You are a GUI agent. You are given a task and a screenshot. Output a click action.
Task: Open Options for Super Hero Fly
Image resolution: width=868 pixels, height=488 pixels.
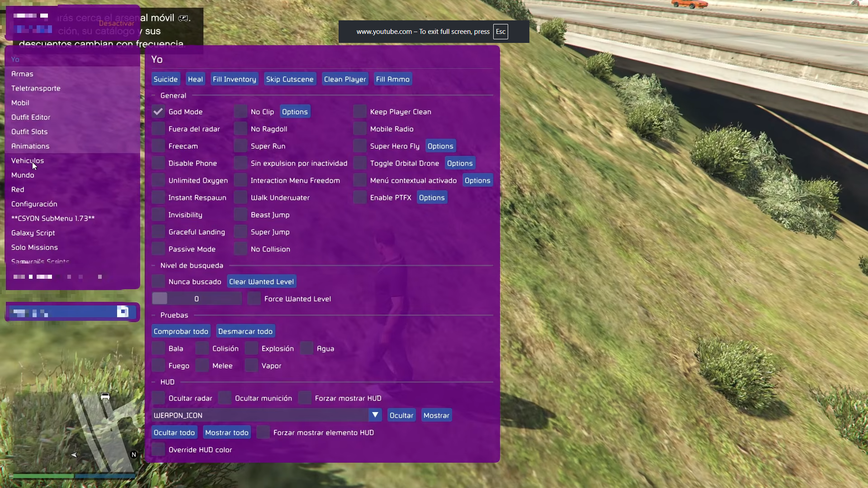[x=440, y=146]
